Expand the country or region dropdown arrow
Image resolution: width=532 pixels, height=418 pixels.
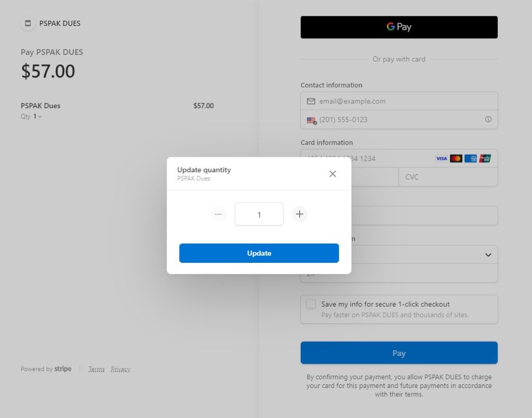(488, 255)
